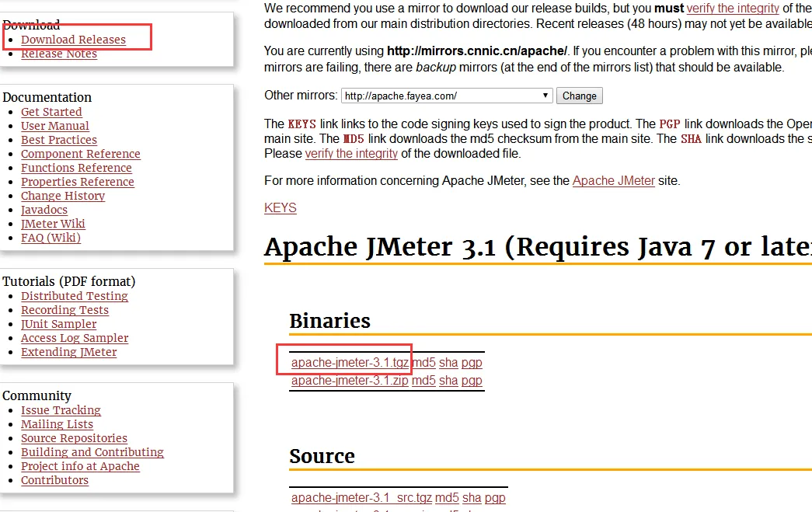Click the Change mirror button

pyautogui.click(x=580, y=96)
